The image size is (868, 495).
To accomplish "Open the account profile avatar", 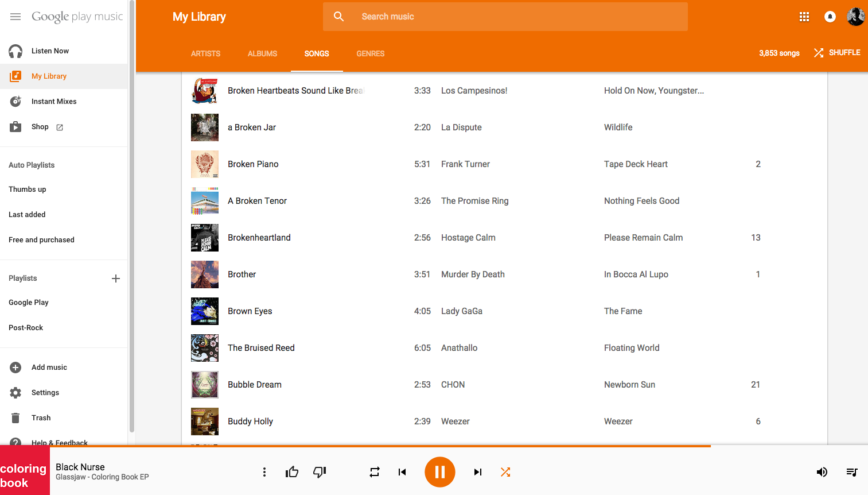I will tap(855, 17).
